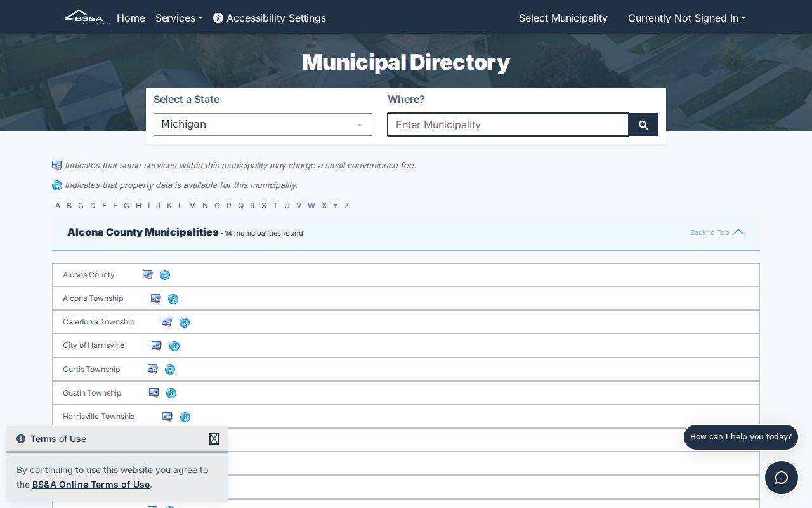812x508 pixels.
Task: Click Harrisville Township property data info icon
Action: [x=185, y=417]
